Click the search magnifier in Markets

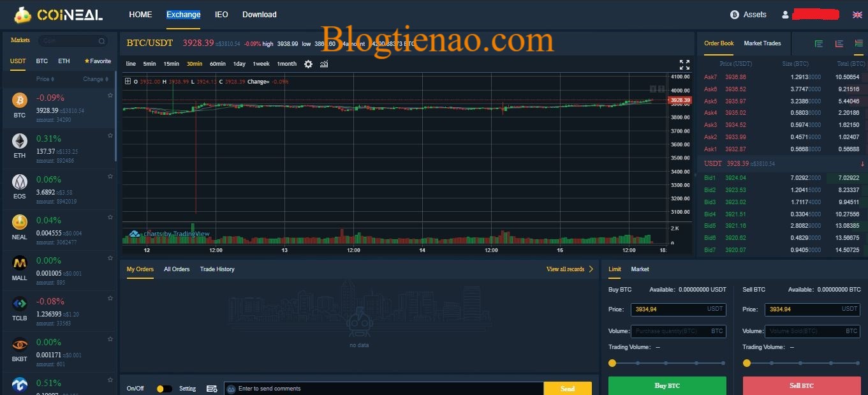click(x=101, y=41)
